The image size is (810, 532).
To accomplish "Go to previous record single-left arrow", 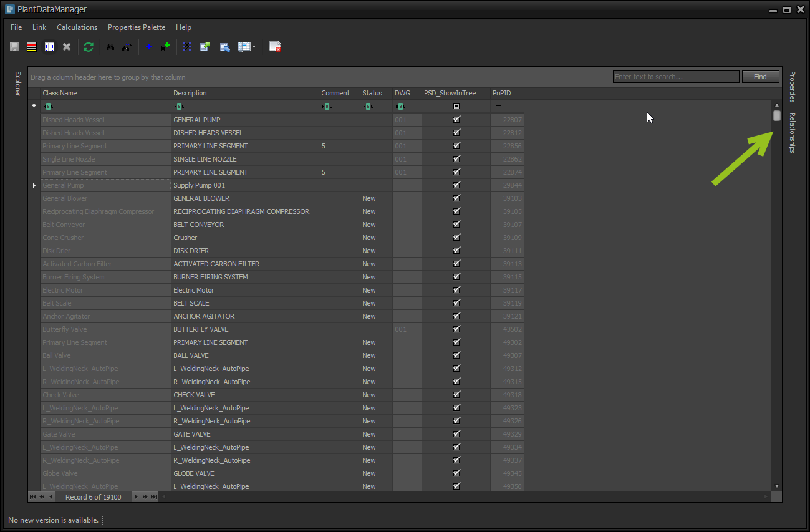I will coord(51,497).
